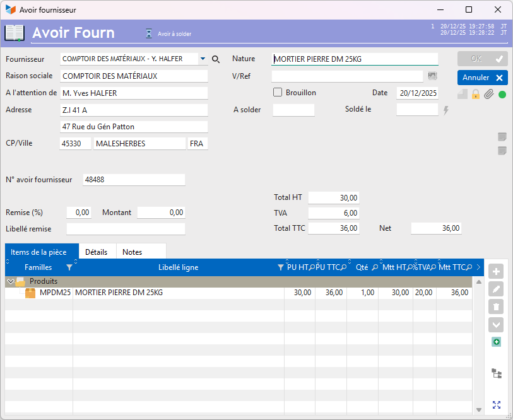This screenshot has height=420, width=513.
Task: Click the green status circle indicator
Action: click(x=502, y=95)
